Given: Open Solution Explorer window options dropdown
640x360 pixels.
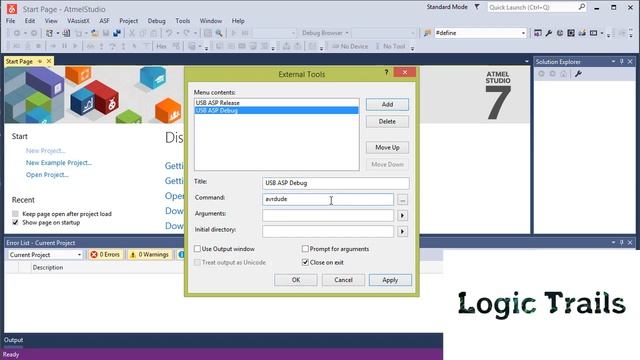Looking at the screenshot, I should [x=613, y=62].
